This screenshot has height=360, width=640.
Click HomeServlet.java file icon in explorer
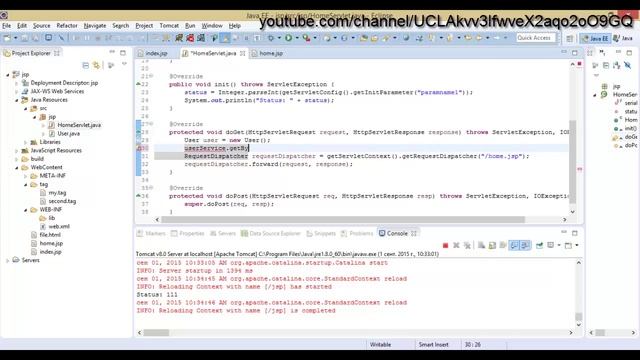coord(51,125)
